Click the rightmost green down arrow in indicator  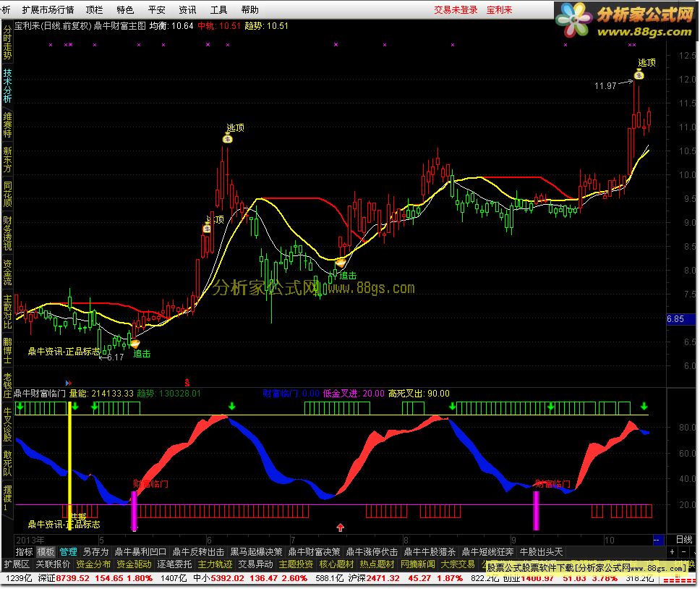coord(644,406)
